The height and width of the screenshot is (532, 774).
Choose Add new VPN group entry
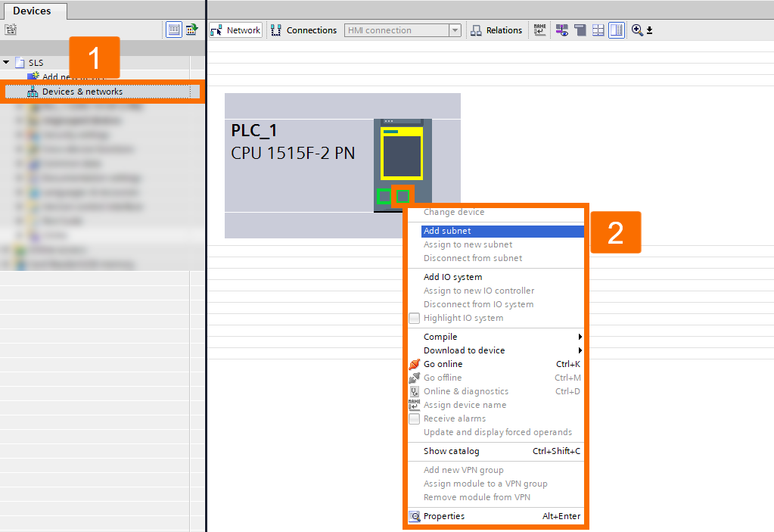click(496, 470)
